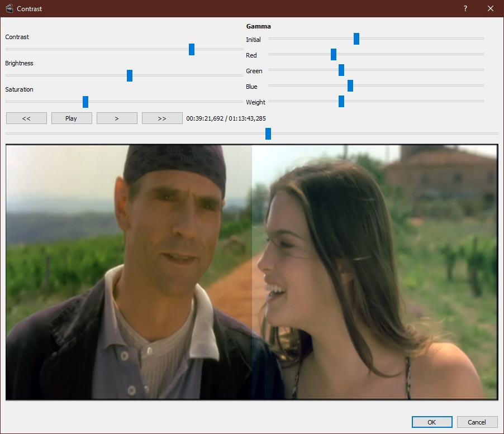The image size is (504, 434).
Task: Click the Blue gamma label
Action: coord(251,87)
